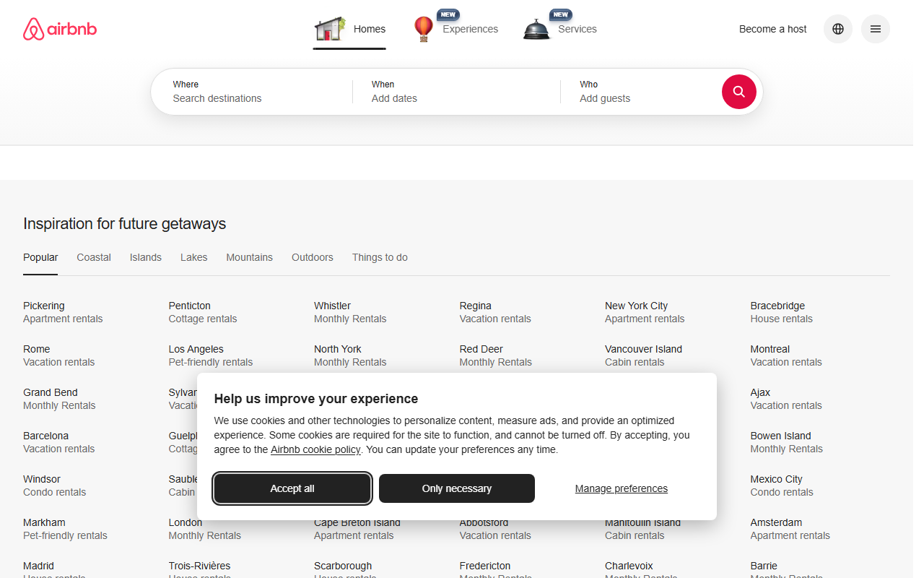
Task: Click the Experiences hot air balloon icon
Action: [x=424, y=29]
